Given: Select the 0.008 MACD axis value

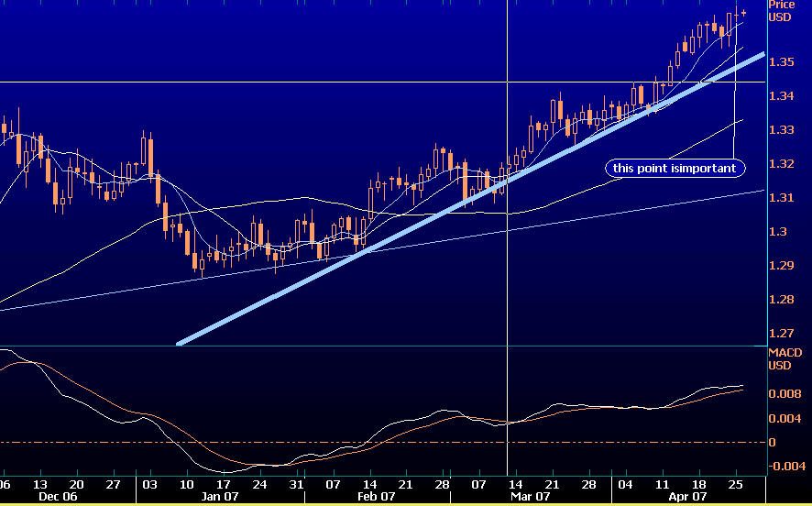Looking at the screenshot, I should click(x=784, y=394).
